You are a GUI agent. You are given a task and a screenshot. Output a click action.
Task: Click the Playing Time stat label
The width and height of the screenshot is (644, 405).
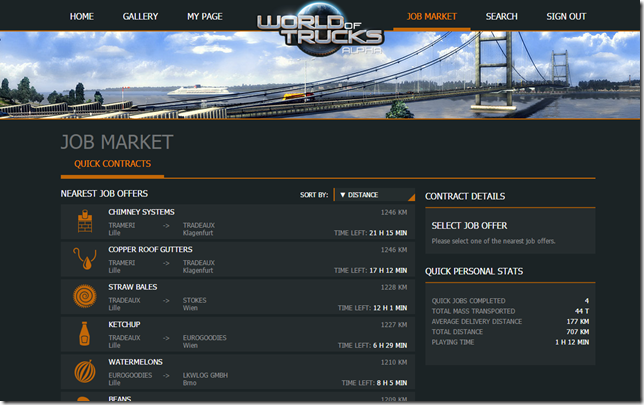click(x=453, y=342)
